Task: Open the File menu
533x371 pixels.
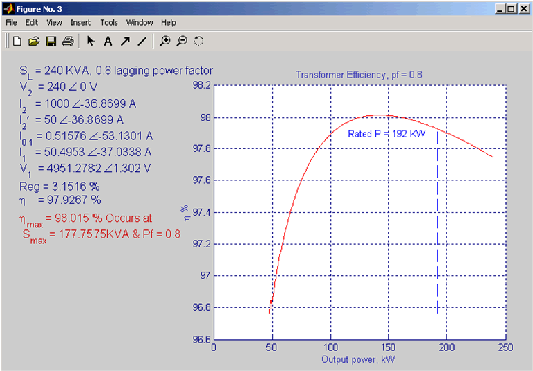Action: (11, 22)
